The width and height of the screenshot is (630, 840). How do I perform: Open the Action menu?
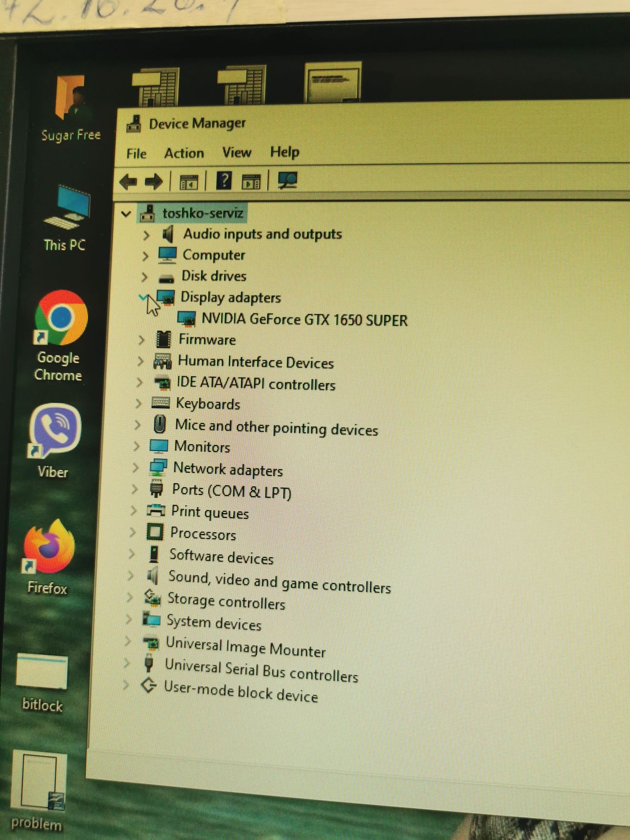point(184,153)
